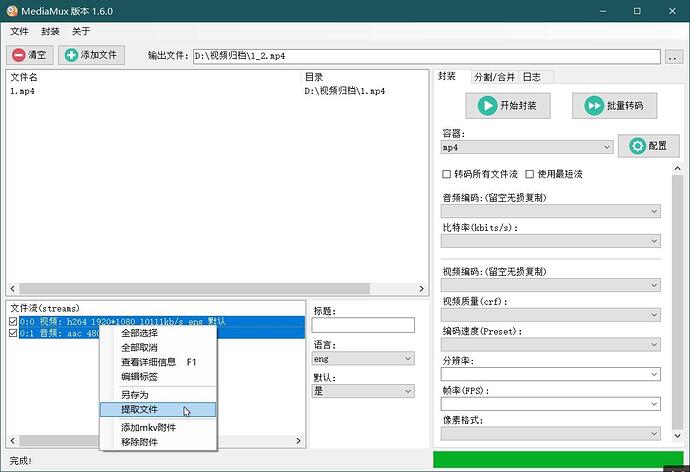This screenshot has height=472, width=690.
Task: Open the 封装 menu in menu bar
Action: (x=50, y=31)
